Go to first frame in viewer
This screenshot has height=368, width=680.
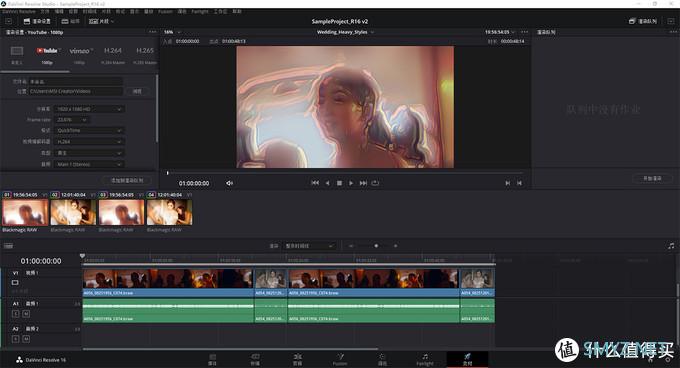(315, 183)
